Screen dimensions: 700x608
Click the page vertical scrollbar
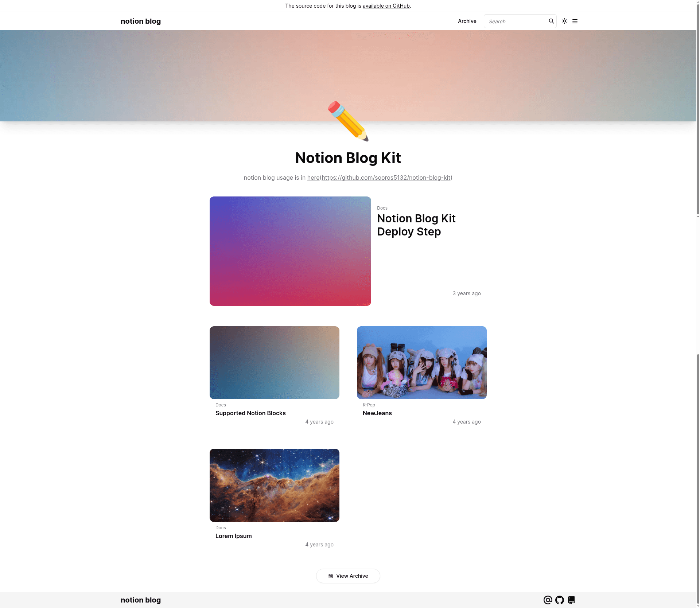point(698,109)
